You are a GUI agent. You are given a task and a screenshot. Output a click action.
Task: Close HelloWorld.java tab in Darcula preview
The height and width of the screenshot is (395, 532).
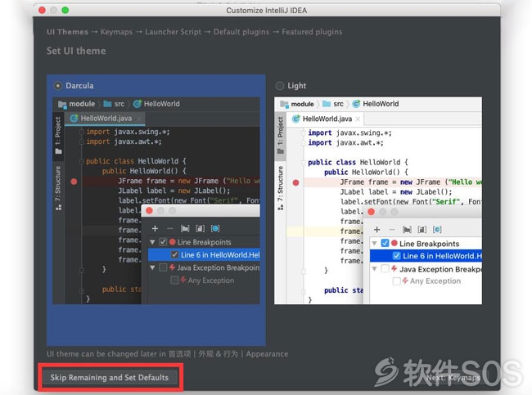pyautogui.click(x=139, y=119)
